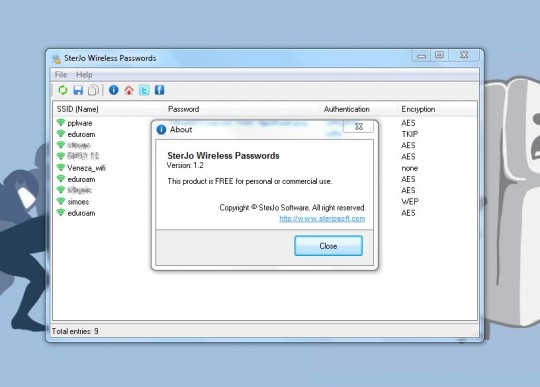Click the Save floppy disk icon
Screen dimensions: 540x387
(x=78, y=90)
